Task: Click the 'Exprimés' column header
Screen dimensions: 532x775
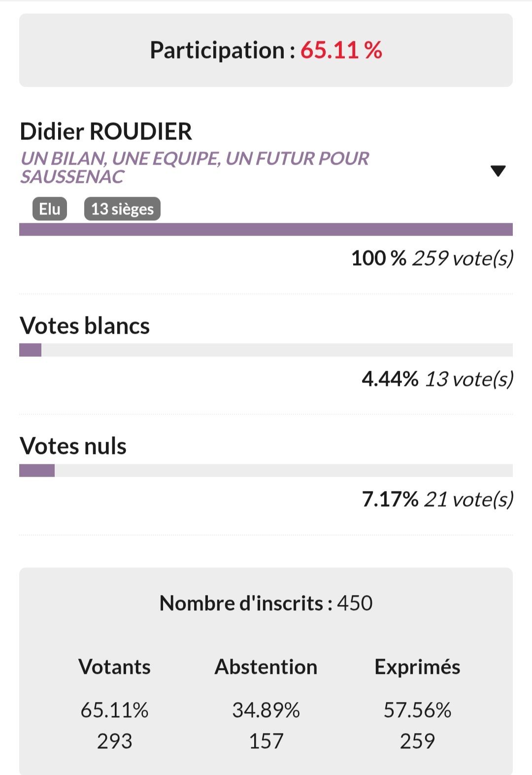Action: click(417, 667)
